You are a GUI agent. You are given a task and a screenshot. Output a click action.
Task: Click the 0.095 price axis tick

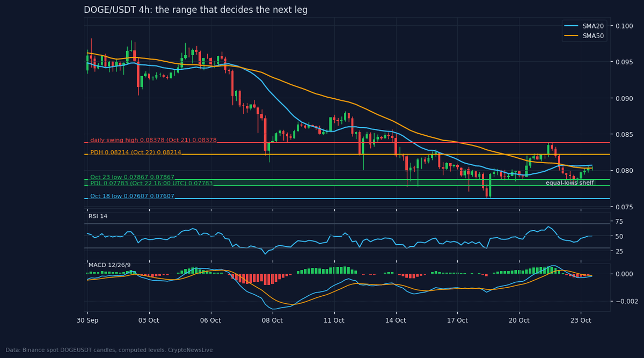pyautogui.click(x=625, y=62)
